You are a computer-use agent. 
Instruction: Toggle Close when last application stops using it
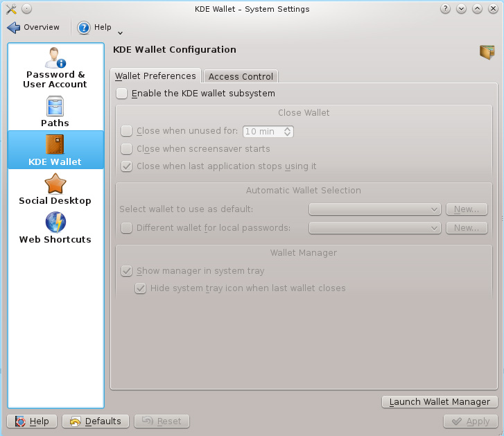(x=126, y=166)
